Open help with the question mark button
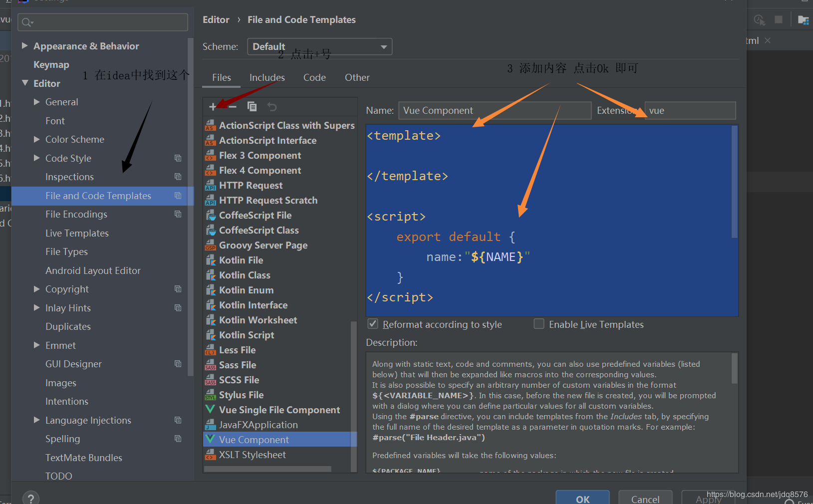 click(31, 498)
